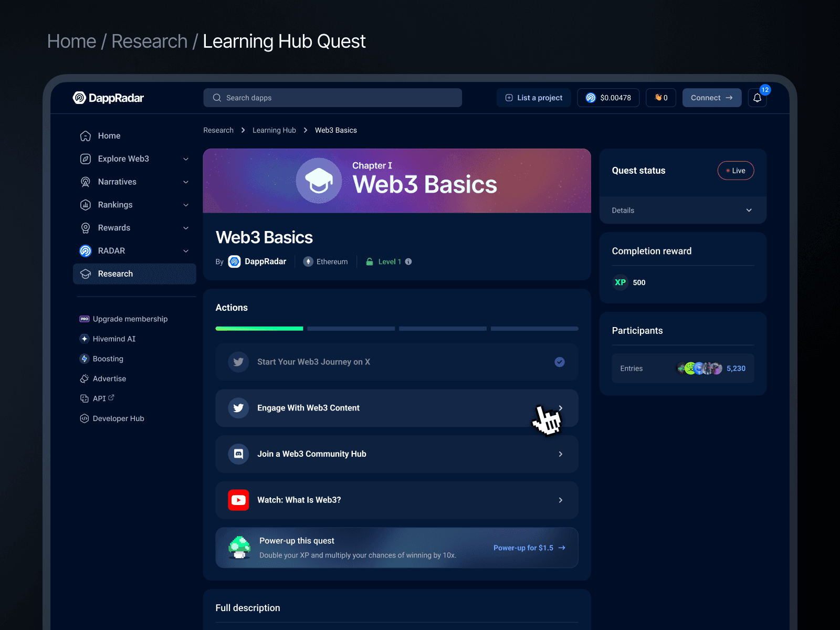Screen dimensions: 840x630
Task: Expand the RADAR menu chevron
Action: pos(186,251)
